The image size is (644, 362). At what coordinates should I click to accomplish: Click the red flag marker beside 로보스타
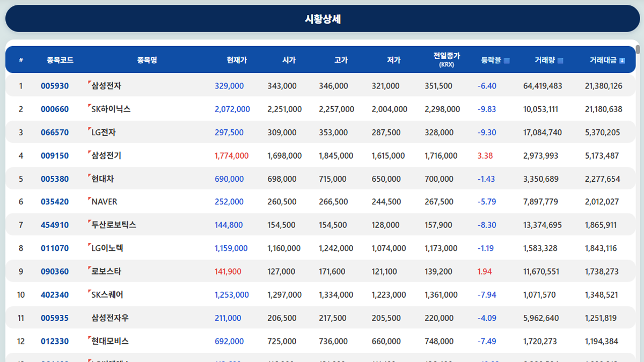tap(89, 268)
